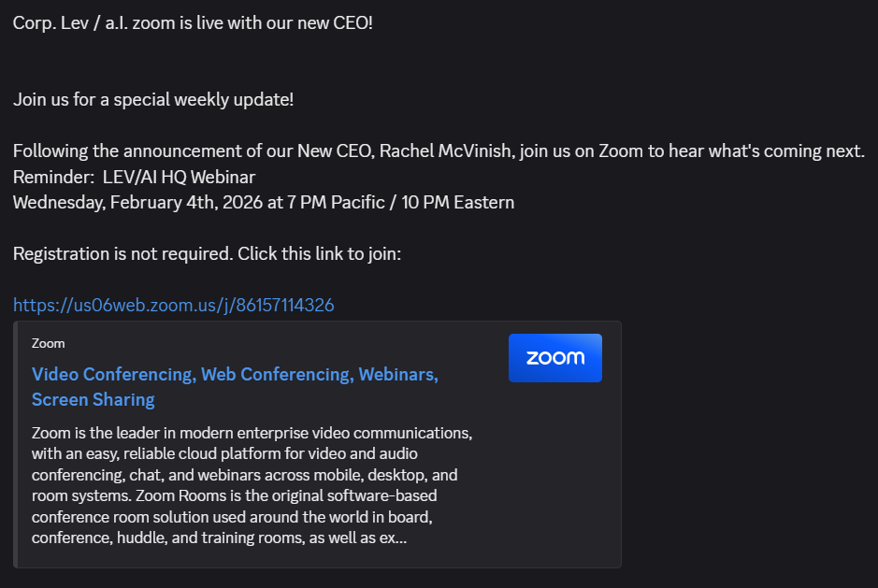Click the "10 PM Eastern" time text
878x588 pixels.
coord(458,202)
